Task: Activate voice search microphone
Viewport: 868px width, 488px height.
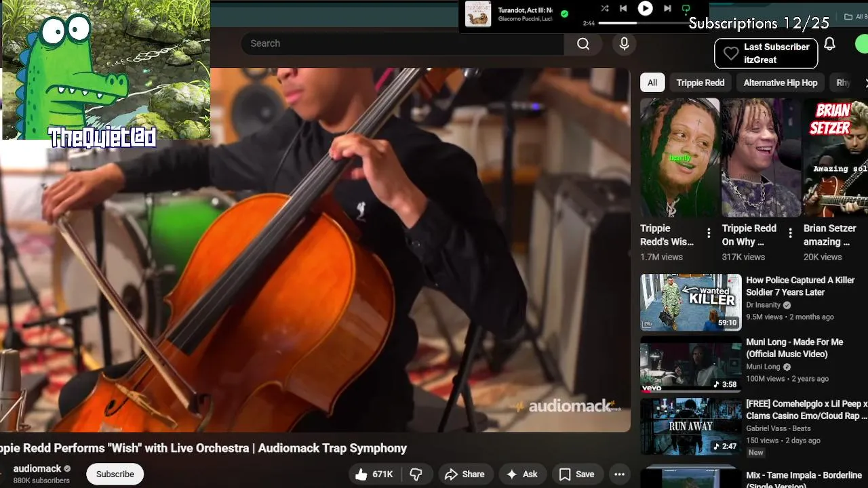Action: [624, 43]
